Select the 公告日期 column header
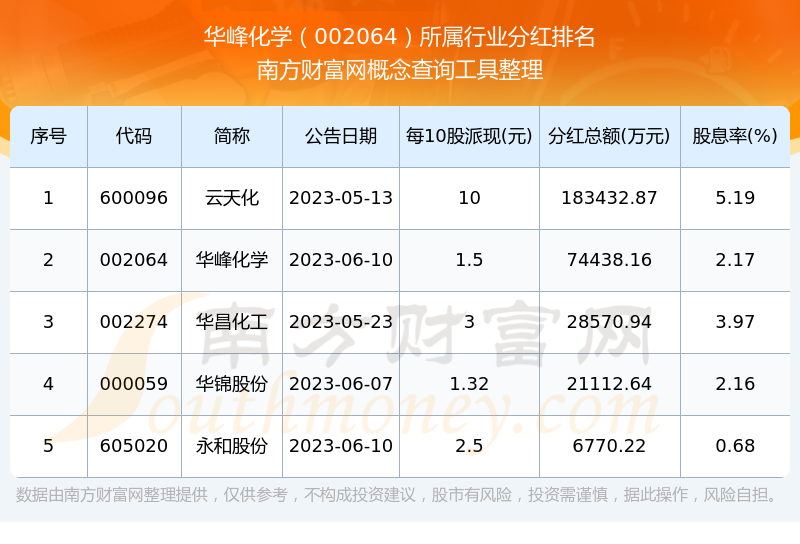 click(341, 136)
